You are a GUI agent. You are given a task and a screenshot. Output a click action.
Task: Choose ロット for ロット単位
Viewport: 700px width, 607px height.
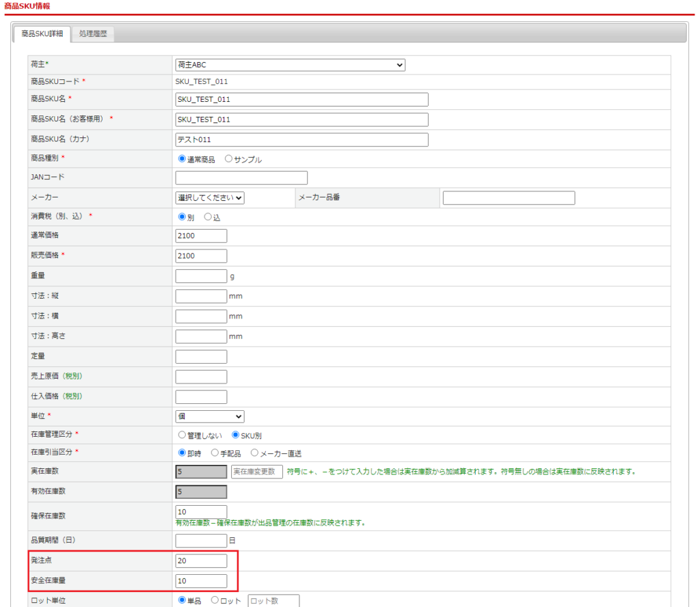coord(215,601)
